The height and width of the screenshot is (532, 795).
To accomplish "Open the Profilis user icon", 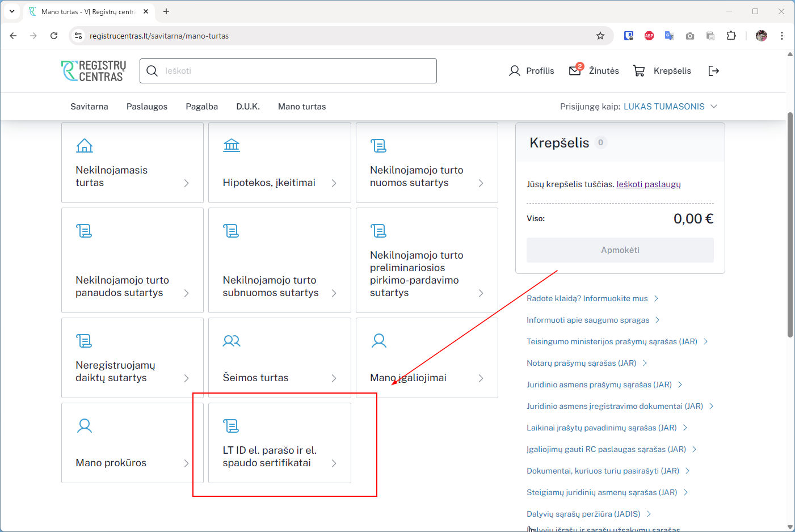I will coord(515,71).
